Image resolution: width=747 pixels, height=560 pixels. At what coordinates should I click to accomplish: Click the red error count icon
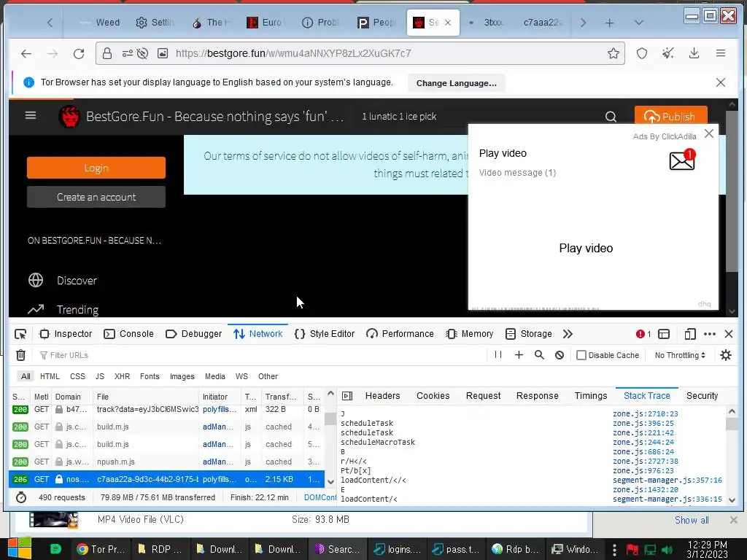point(643,334)
